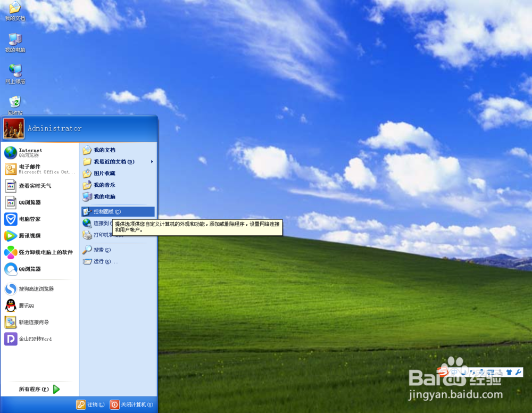The image size is (532, 413).
Task: Launch 腾讯QQ penguin entry
Action: click(40, 305)
